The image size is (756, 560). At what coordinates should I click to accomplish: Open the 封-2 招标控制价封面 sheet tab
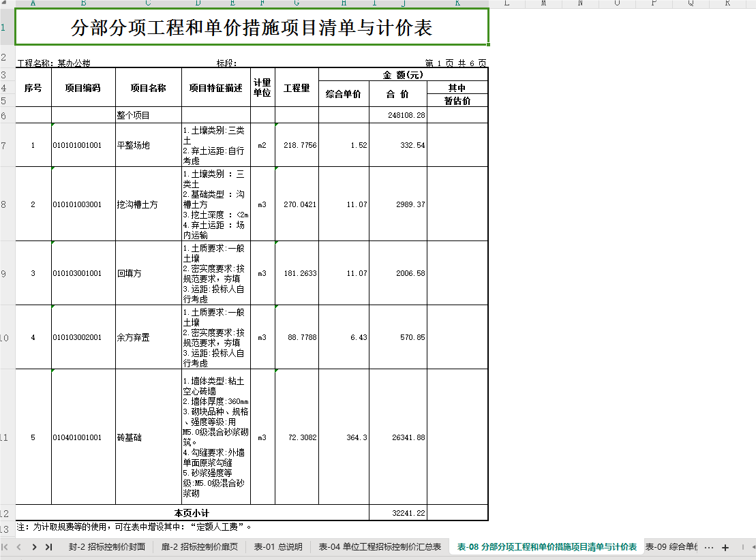pos(106,547)
